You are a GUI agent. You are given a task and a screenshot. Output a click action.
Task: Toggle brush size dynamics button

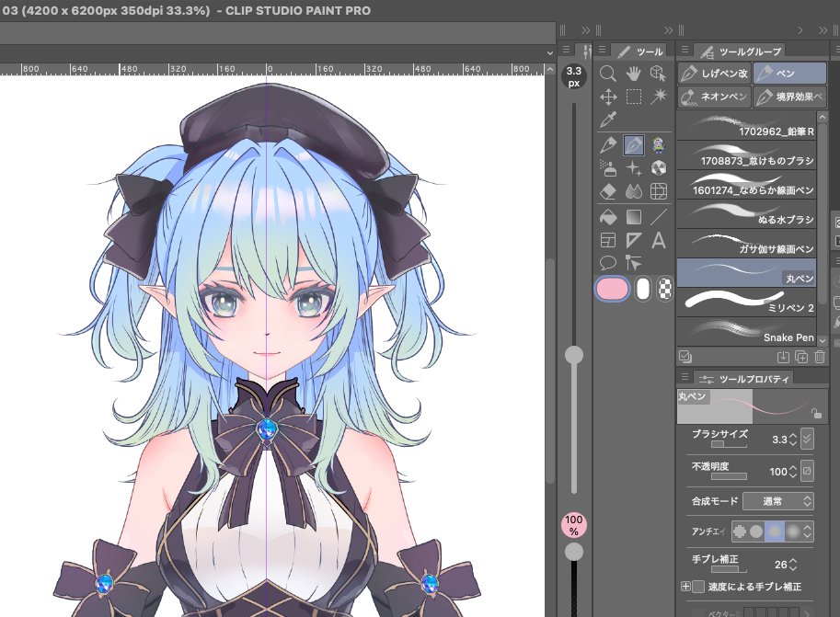pos(807,439)
